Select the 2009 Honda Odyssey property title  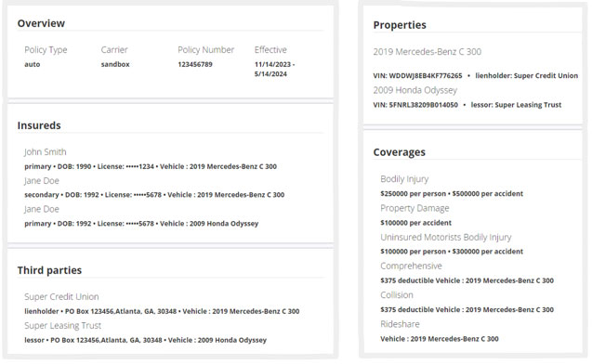414,90
